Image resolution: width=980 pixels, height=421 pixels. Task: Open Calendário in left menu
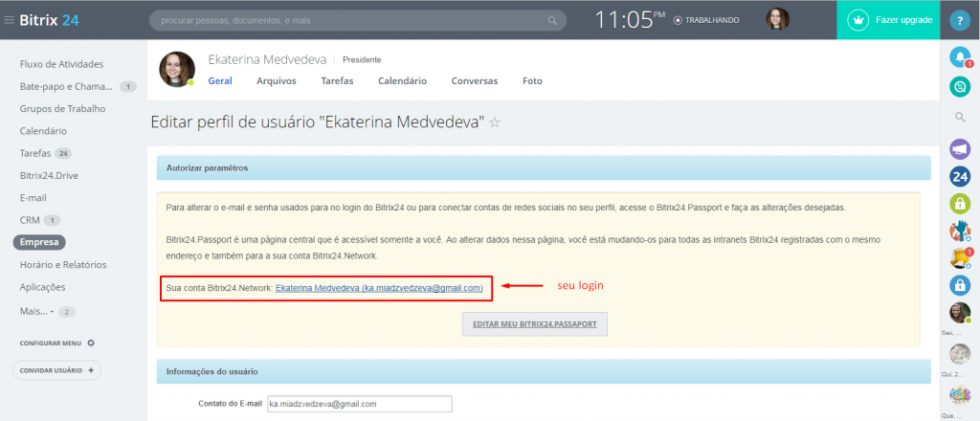43,131
